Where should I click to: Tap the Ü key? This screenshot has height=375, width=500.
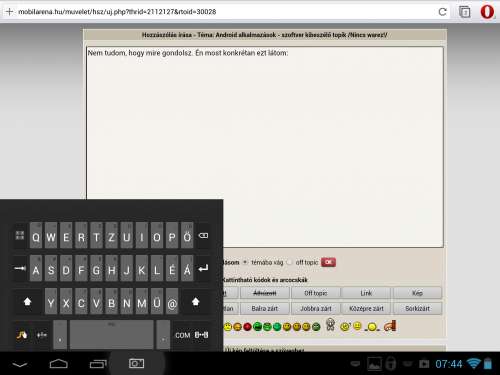point(157,301)
